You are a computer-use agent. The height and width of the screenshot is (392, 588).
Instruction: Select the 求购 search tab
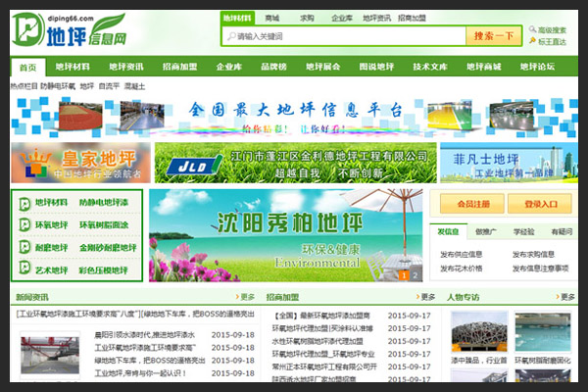point(307,18)
